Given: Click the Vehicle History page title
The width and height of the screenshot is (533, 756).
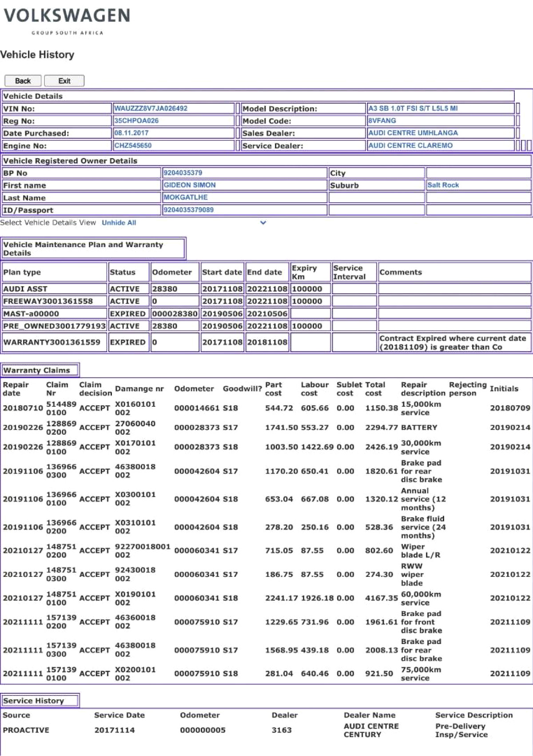Looking at the screenshot, I should (37, 55).
